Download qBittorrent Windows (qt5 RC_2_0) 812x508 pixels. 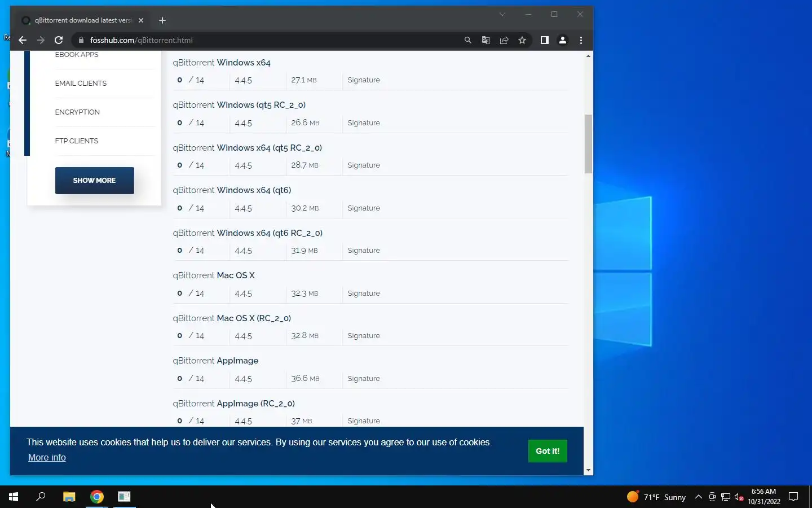239,105
